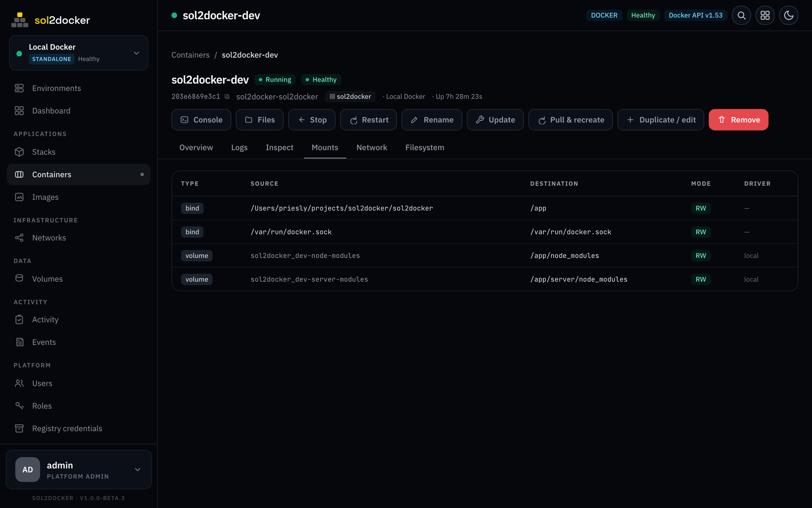The height and width of the screenshot is (508, 812).
Task: Open Users page
Action: (79, 383)
